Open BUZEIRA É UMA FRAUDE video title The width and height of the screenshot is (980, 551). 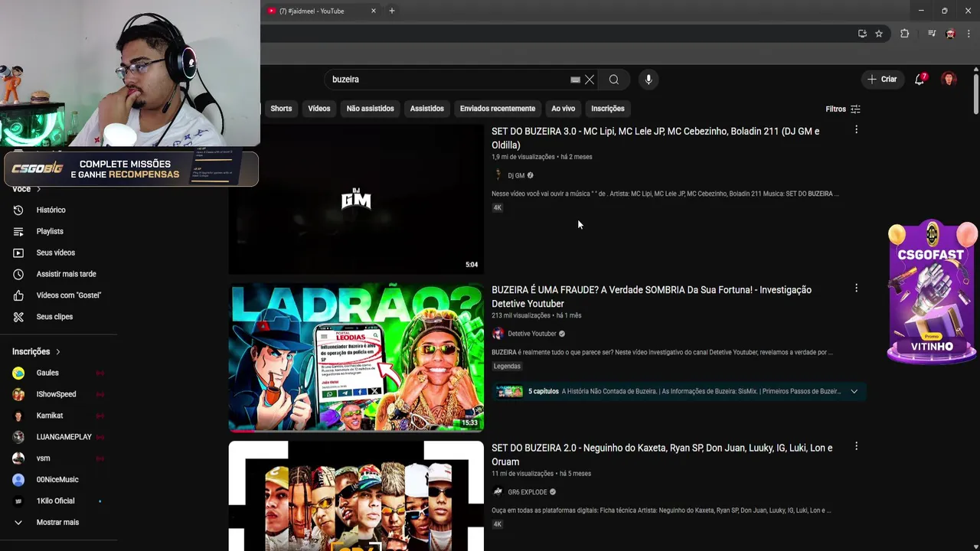point(652,296)
